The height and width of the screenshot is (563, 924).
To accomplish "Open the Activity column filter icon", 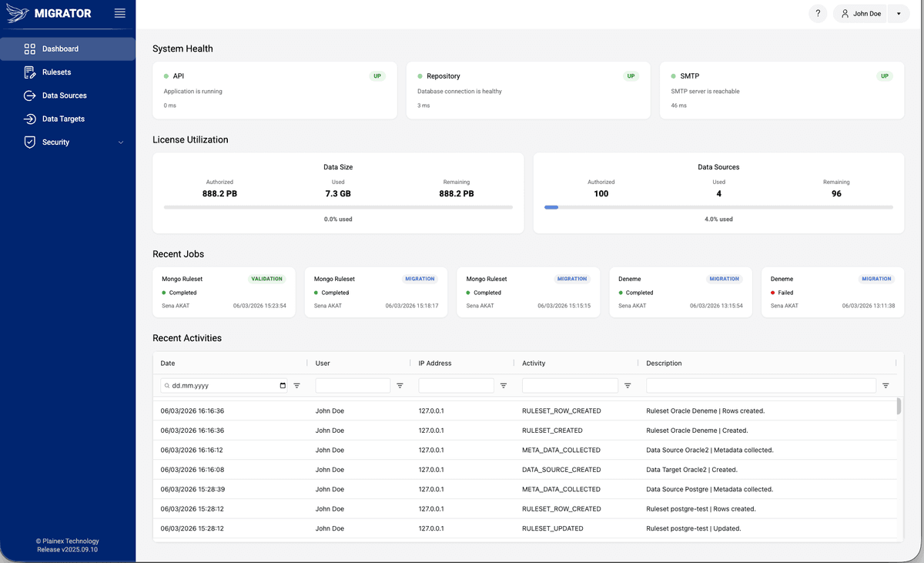I will click(628, 385).
